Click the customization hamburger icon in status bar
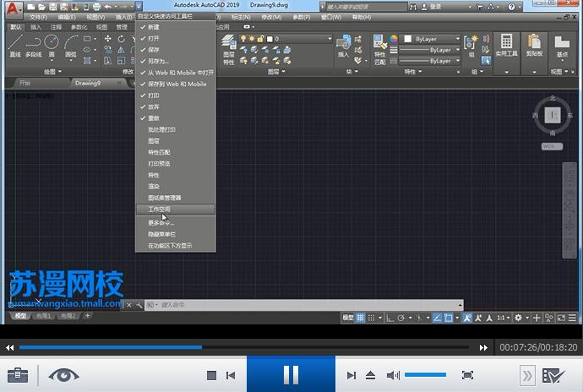583x392 pixels. (572, 318)
